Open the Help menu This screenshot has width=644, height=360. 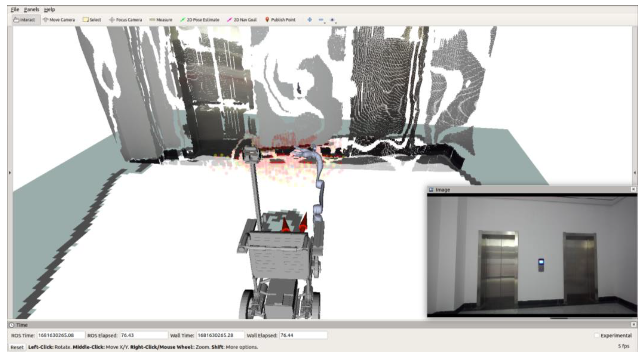tap(49, 10)
